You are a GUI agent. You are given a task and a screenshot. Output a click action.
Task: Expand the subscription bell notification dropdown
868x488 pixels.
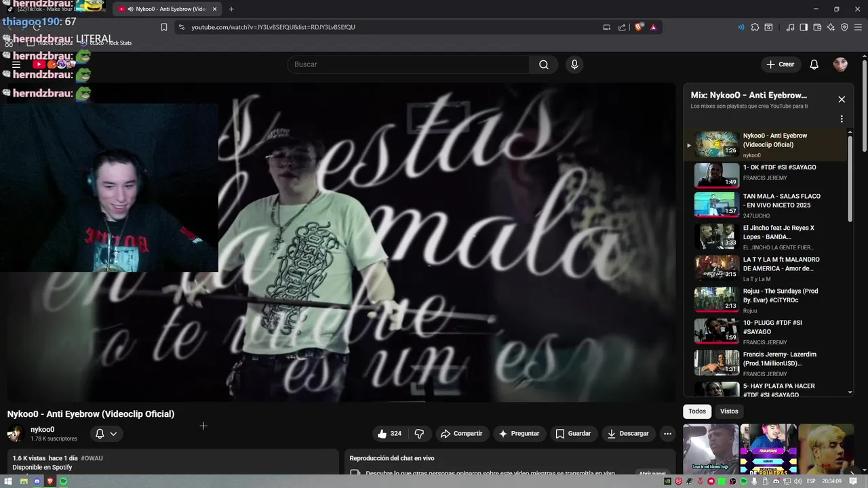113,434
